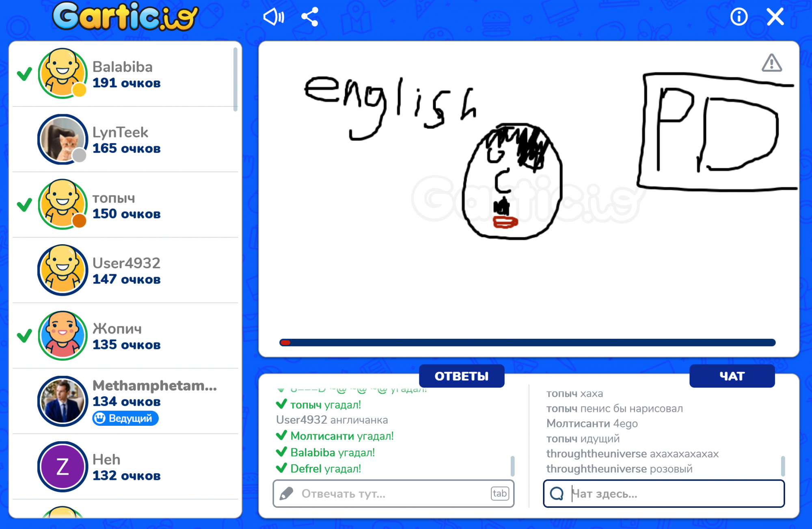Switch to the ЧАТ tab
The height and width of the screenshot is (529, 812).
[732, 376]
